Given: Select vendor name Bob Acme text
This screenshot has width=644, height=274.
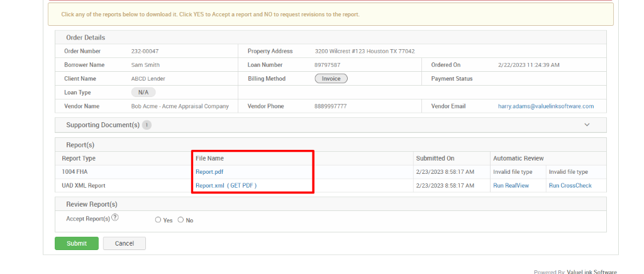Looking at the screenshot, I should click(x=180, y=106).
